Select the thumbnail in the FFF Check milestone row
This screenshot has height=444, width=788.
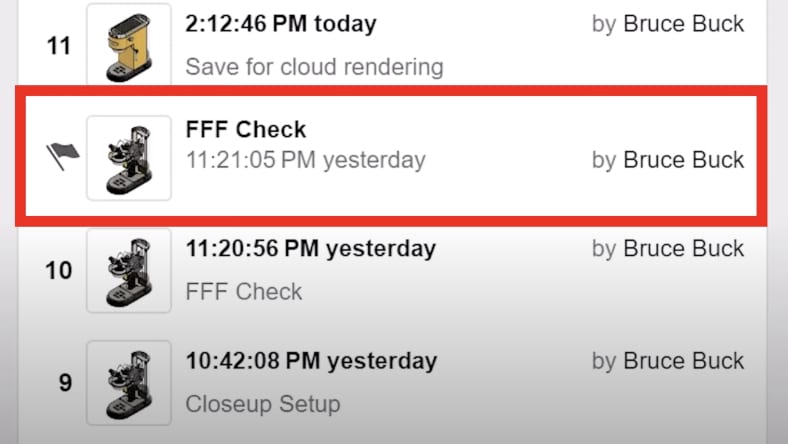click(128, 157)
